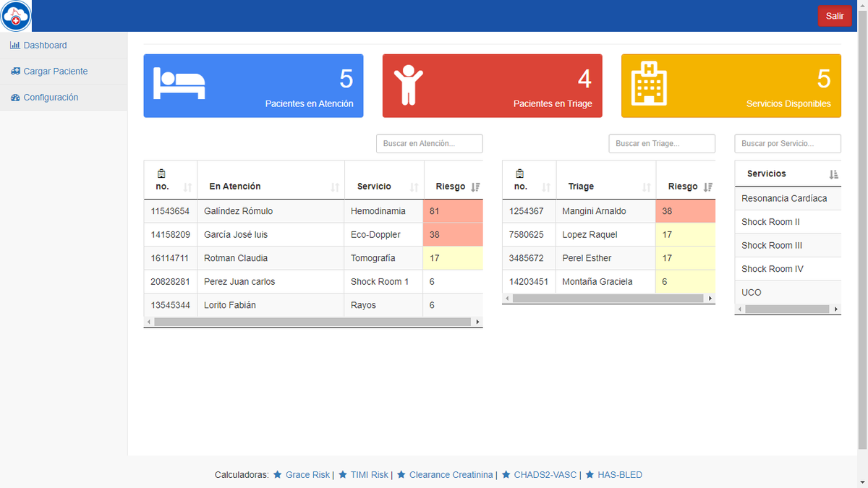This screenshot has width=868, height=488.
Task: Click triage patient number 7580625
Action: [527, 234]
